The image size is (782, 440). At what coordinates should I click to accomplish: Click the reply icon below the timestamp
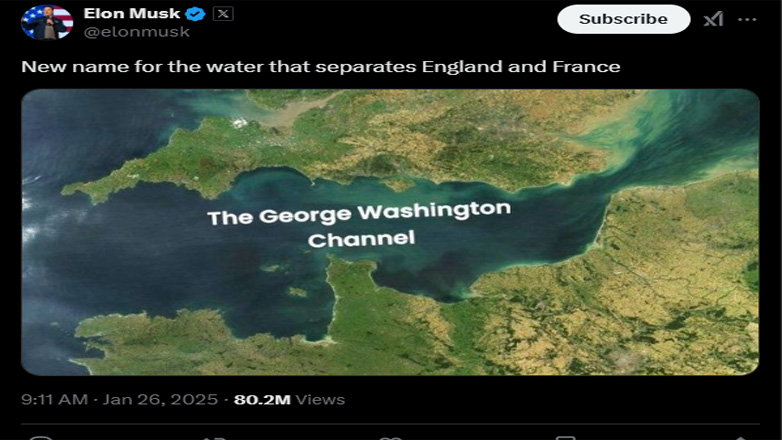click(40, 437)
